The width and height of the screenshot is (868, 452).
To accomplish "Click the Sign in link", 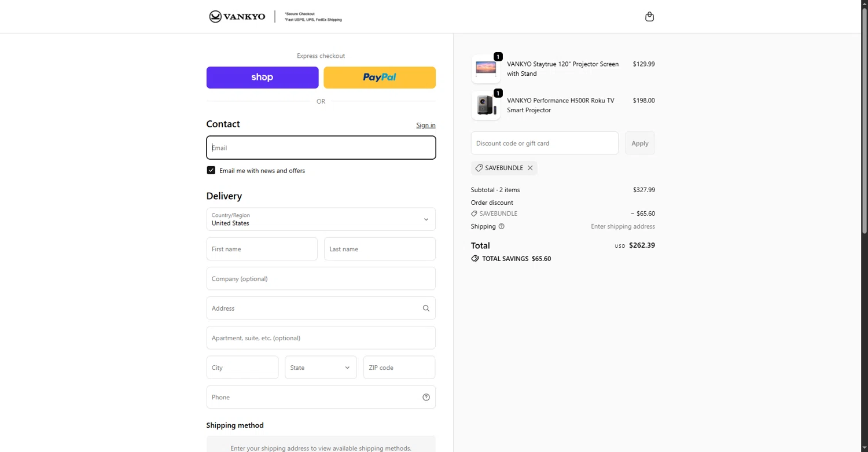I will pos(426,125).
